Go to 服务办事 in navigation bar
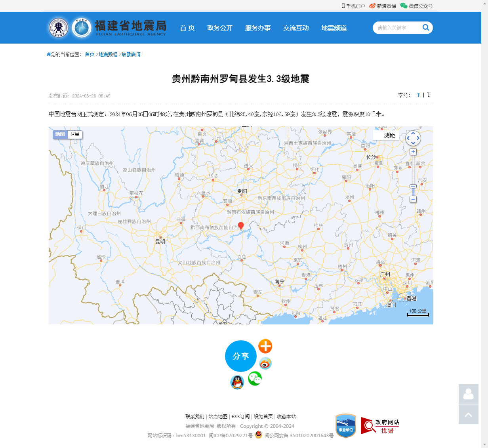This screenshot has width=488, height=448. 258,28
